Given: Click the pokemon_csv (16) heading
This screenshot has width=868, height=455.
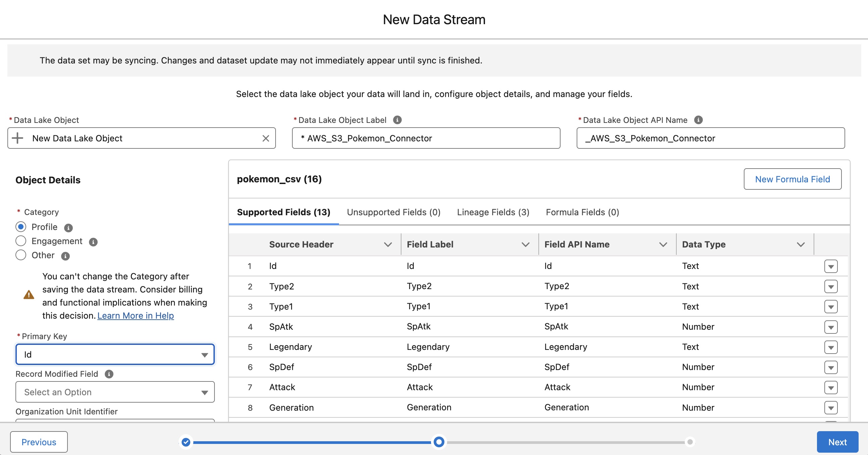Looking at the screenshot, I should [279, 179].
